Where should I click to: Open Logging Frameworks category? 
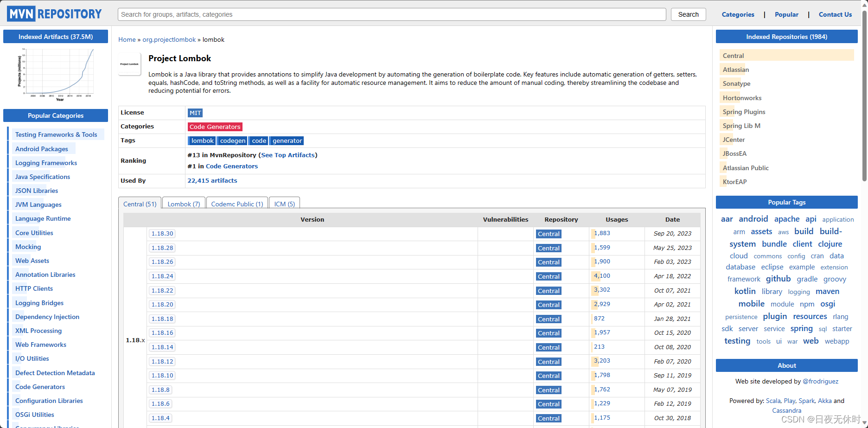pos(46,163)
